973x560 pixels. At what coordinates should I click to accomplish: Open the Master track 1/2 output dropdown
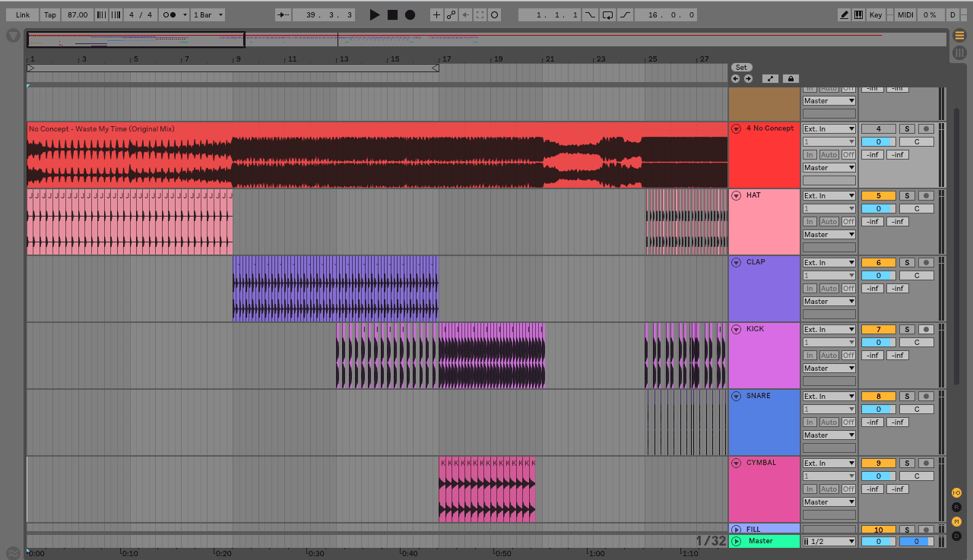tap(829, 541)
